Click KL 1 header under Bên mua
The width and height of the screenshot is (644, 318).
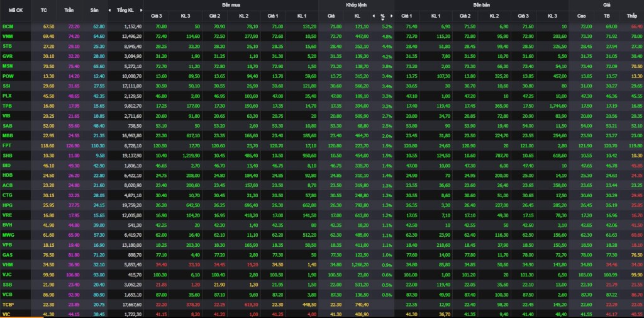pos(302,16)
